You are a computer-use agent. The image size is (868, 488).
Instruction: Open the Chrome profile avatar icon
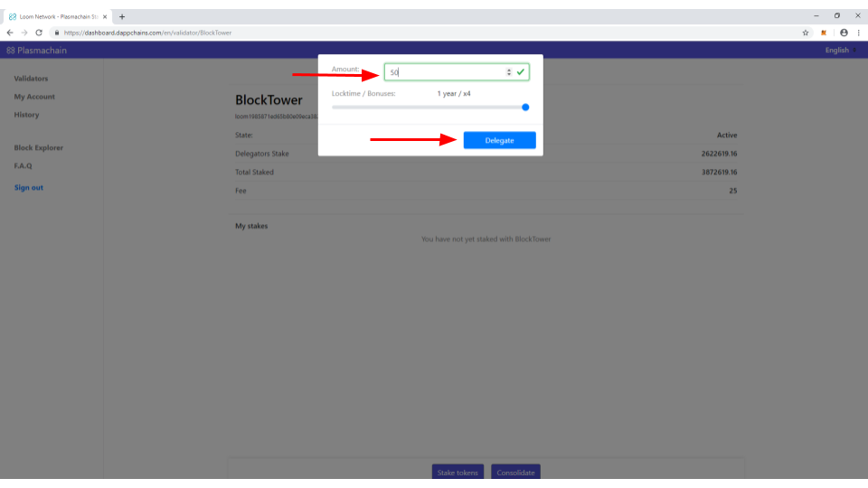[844, 33]
